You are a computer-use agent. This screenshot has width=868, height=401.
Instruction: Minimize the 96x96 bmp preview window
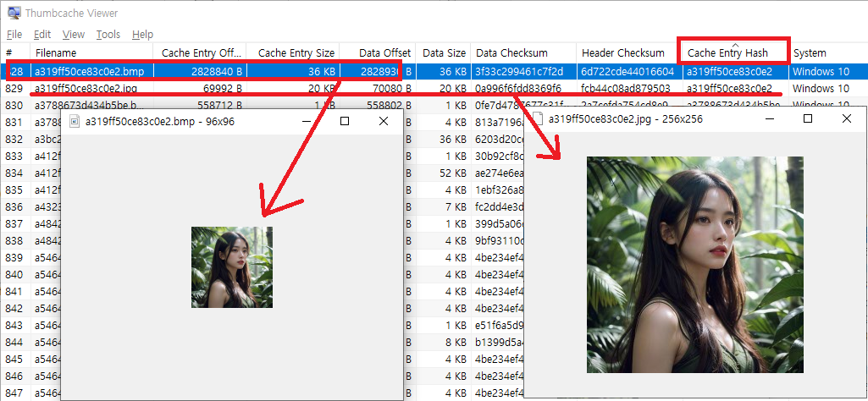[305, 122]
